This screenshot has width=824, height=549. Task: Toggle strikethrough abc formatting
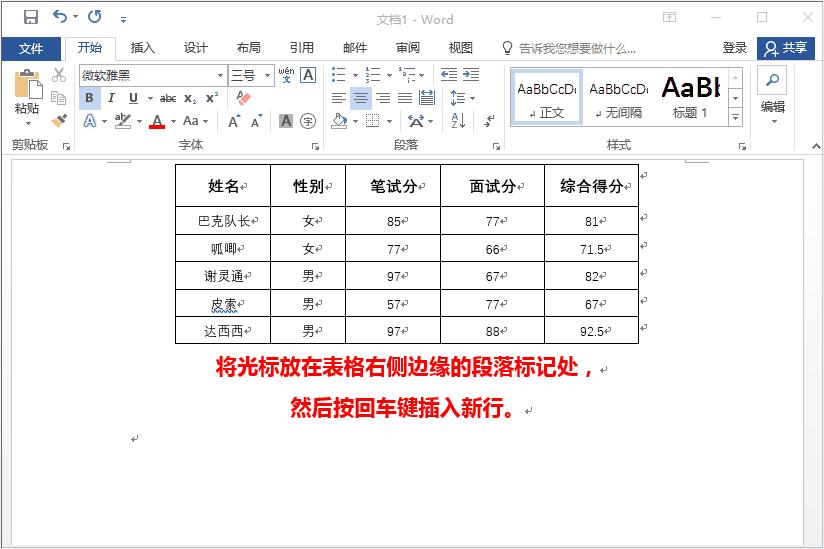pyautogui.click(x=168, y=98)
